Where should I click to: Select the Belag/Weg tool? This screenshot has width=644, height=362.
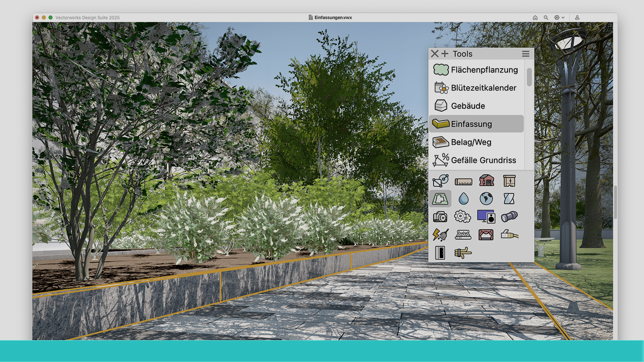[x=476, y=142]
